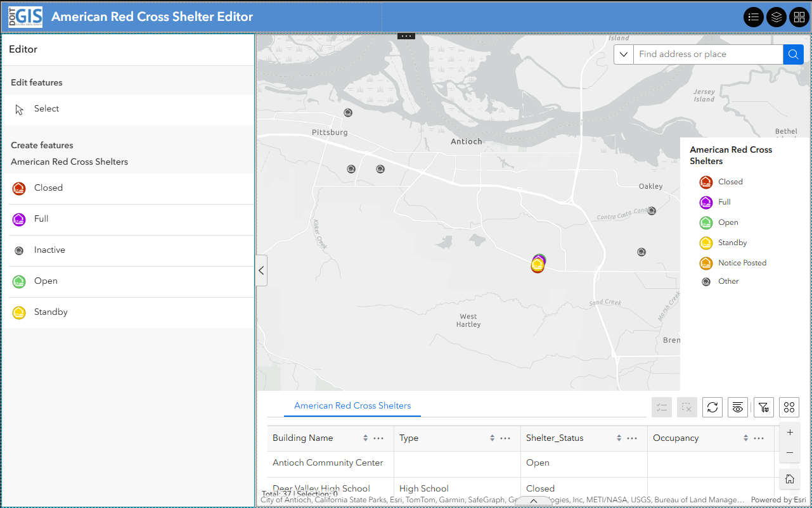Screen dimensions: 812x508
Task: Zoom in on the map
Action: coord(790,433)
